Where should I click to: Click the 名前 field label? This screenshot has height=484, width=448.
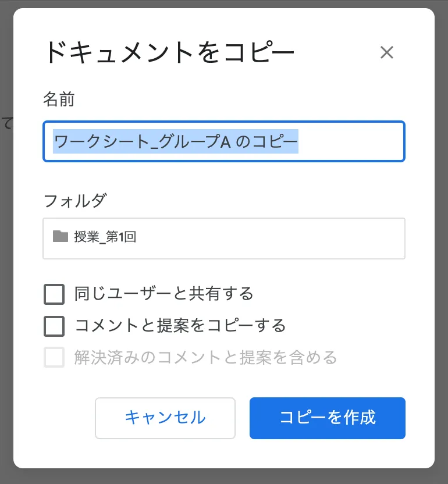point(59,99)
